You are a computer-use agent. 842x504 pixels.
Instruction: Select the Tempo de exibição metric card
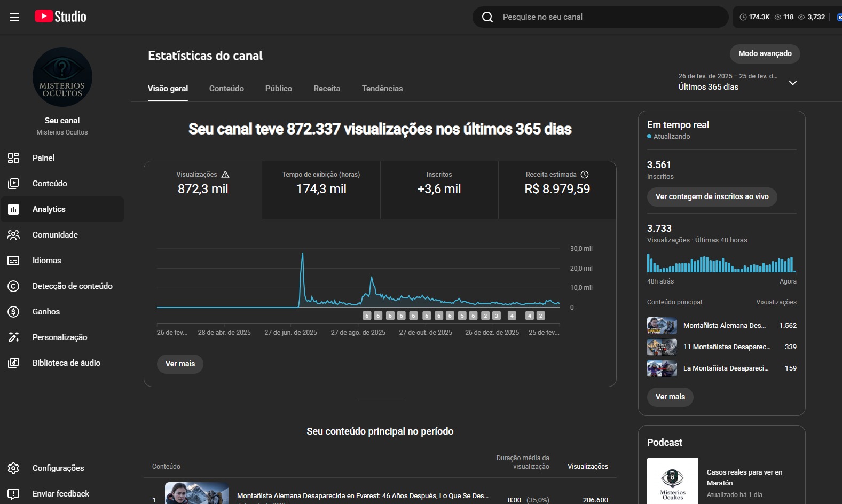[x=321, y=190]
